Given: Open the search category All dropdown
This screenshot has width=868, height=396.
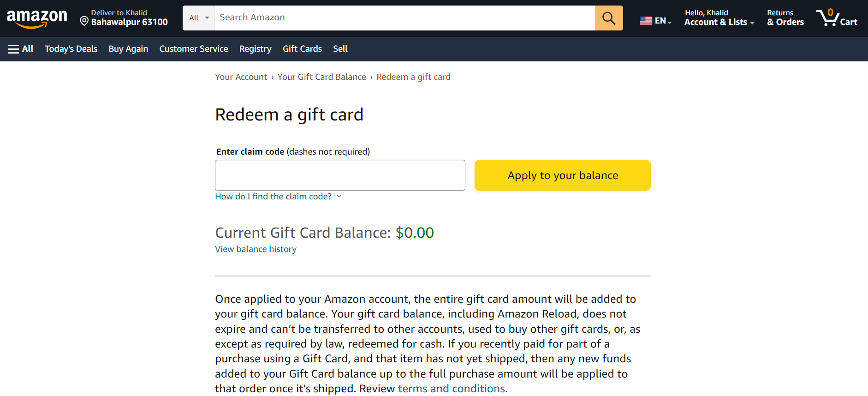Looking at the screenshot, I should (199, 18).
